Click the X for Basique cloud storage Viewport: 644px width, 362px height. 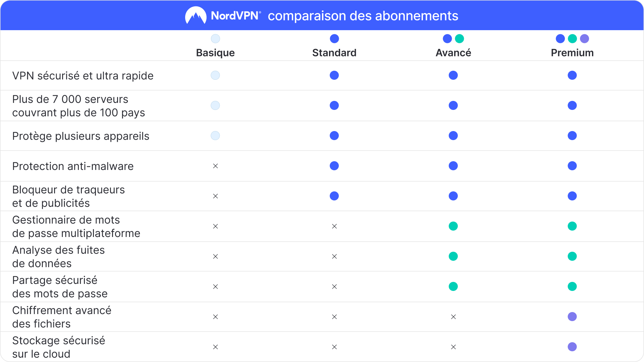pyautogui.click(x=215, y=347)
